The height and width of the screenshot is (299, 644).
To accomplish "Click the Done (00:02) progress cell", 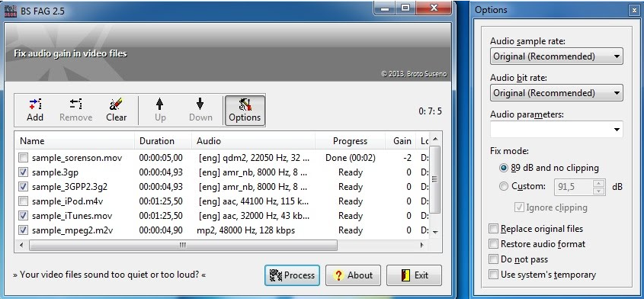I will [x=351, y=158].
